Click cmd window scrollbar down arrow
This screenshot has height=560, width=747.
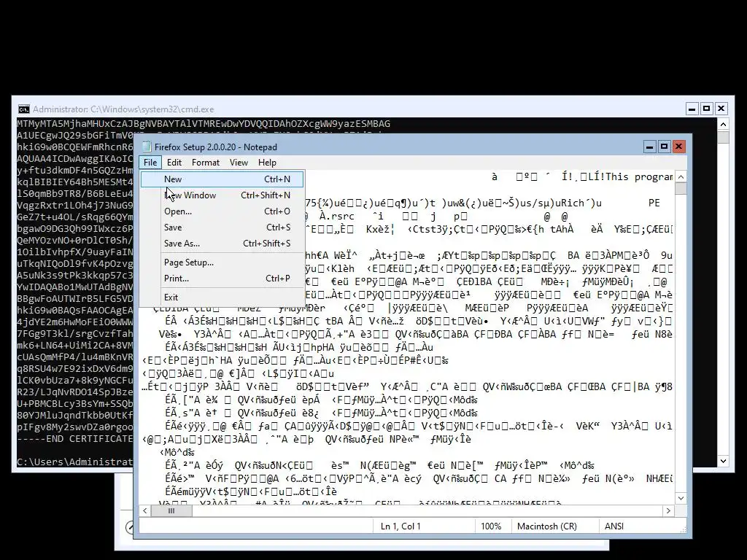tap(723, 461)
